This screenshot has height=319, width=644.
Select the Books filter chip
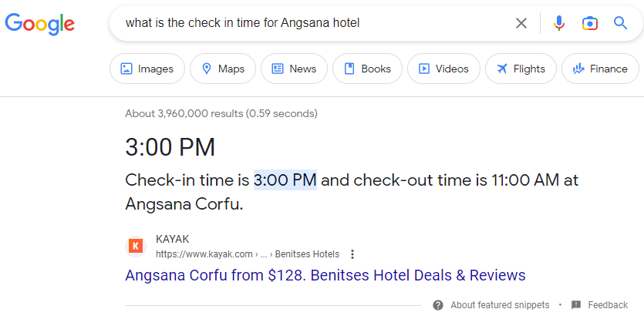pos(367,69)
